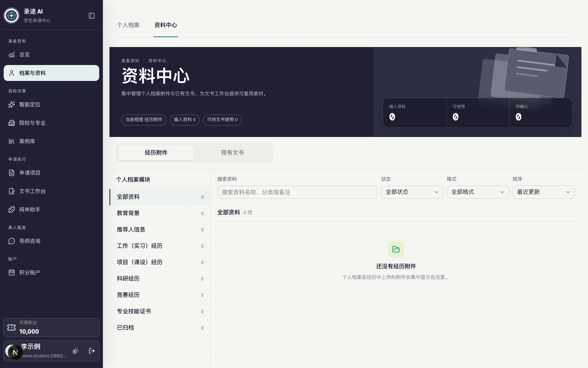Screen dimensions: 588x368
Task: Click the 可供文书使用 0 chip
Action: click(222, 120)
